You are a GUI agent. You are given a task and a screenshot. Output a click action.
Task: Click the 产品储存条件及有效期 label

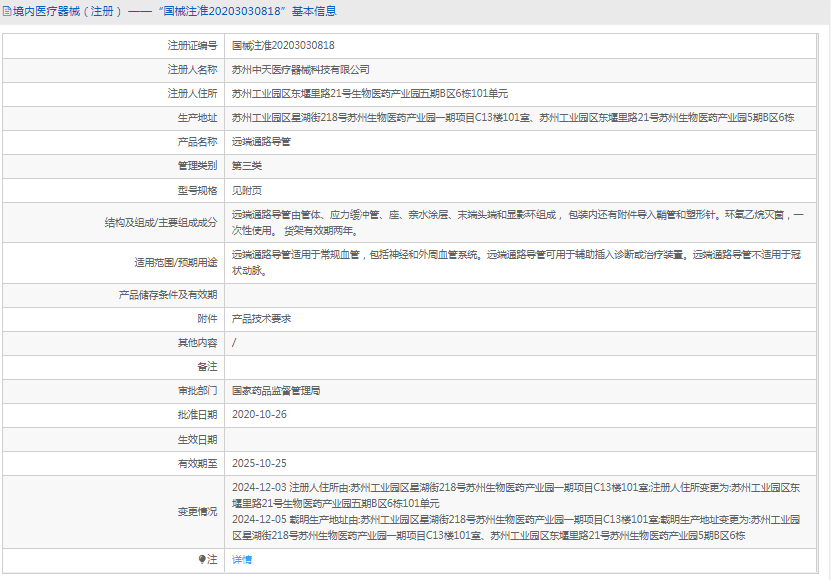tap(168, 295)
